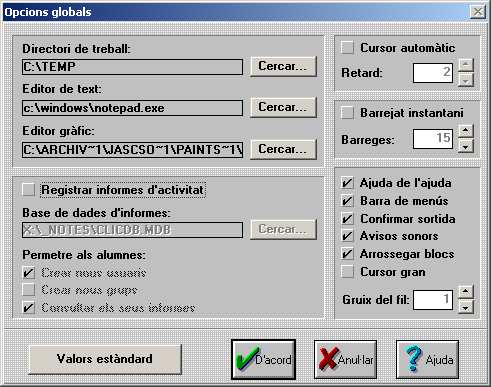Increase Gruix del fil with up arrow

466,292
